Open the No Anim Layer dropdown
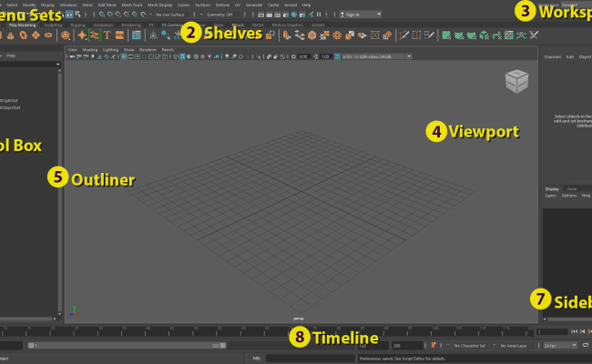 (517, 345)
